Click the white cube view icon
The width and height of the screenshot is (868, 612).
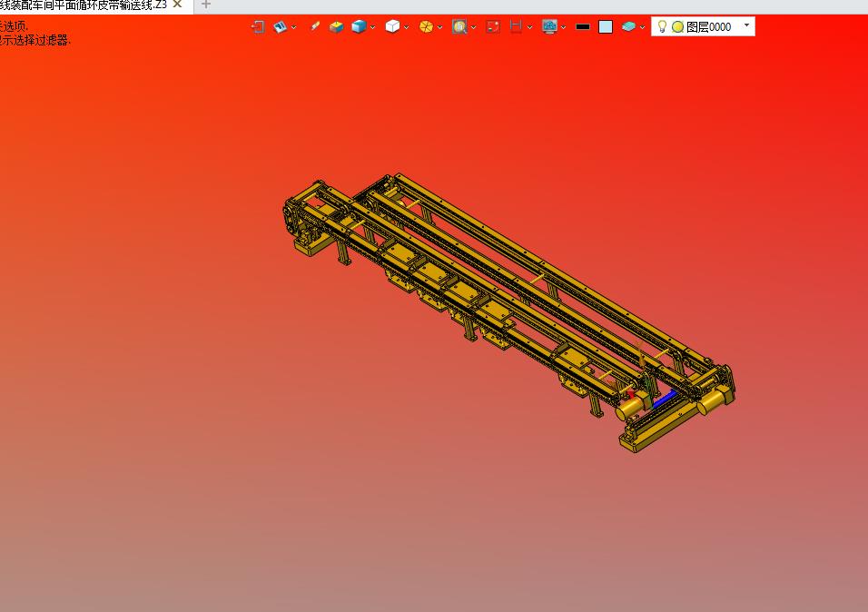coord(392,26)
